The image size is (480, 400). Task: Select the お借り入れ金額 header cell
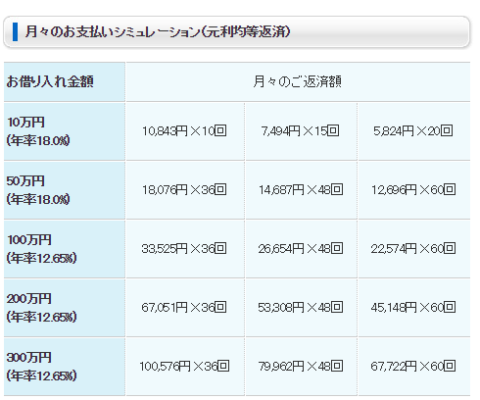(64, 82)
